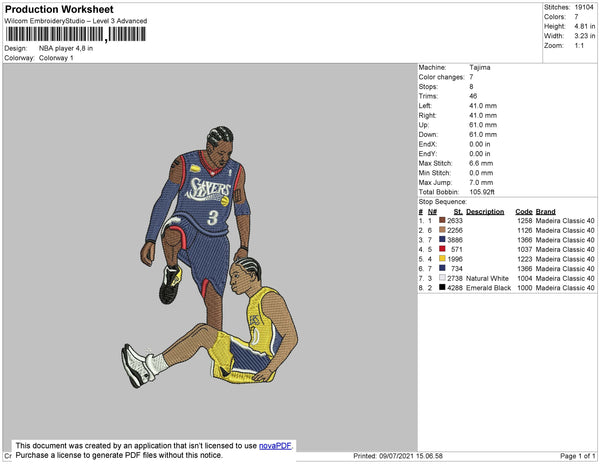Click the 'EndX:' label
600x464 pixels.
(x=427, y=144)
